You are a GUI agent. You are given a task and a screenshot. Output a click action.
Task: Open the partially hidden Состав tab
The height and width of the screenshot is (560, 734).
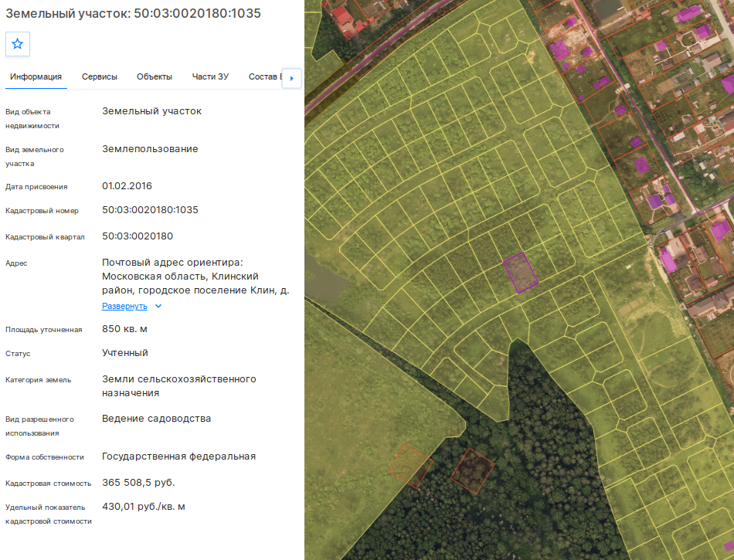click(266, 76)
